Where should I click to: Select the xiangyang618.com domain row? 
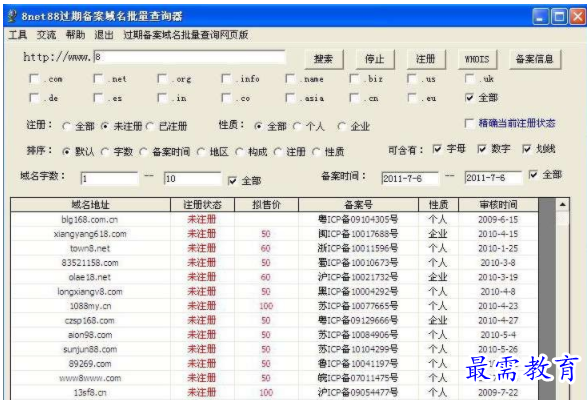[x=274, y=234]
